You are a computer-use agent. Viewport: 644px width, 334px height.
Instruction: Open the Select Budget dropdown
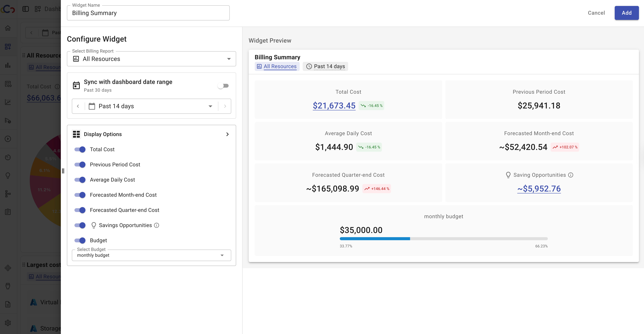tap(151, 255)
